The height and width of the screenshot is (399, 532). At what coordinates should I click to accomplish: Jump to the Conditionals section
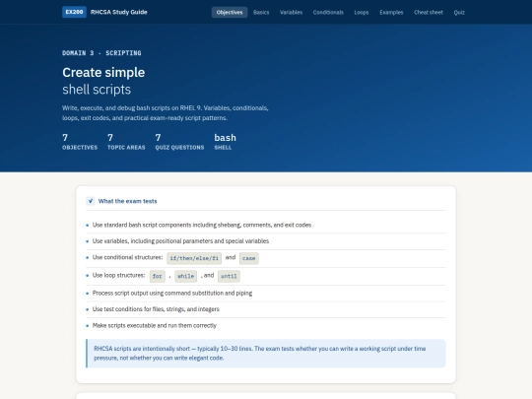328,12
